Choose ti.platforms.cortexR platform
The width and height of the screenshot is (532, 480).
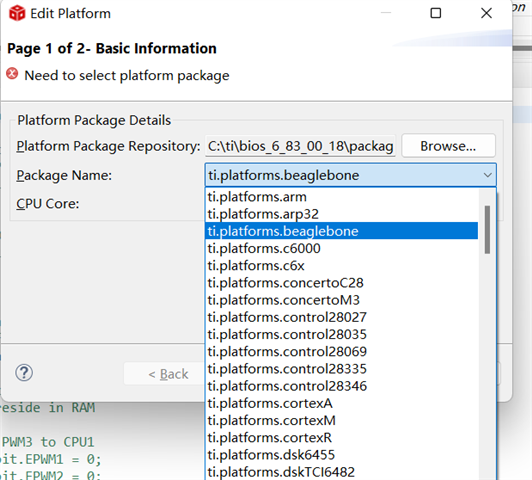click(342, 438)
